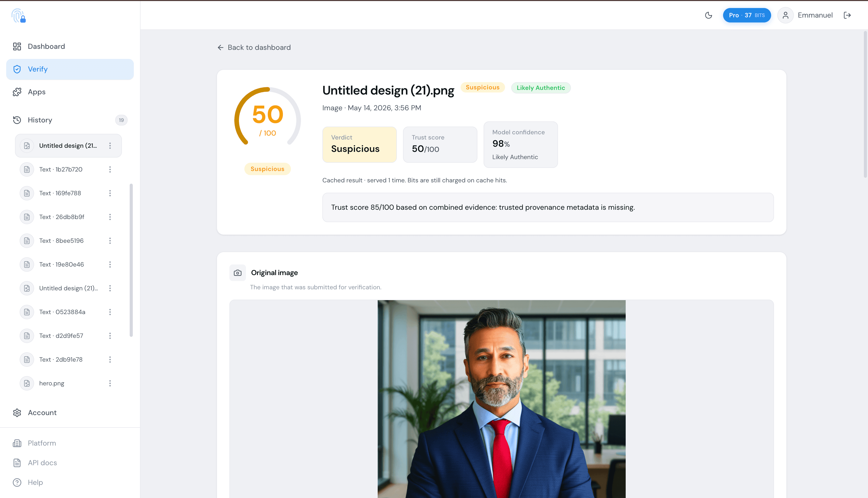Click the document icon for Text · 1b27b720

[x=27, y=170]
